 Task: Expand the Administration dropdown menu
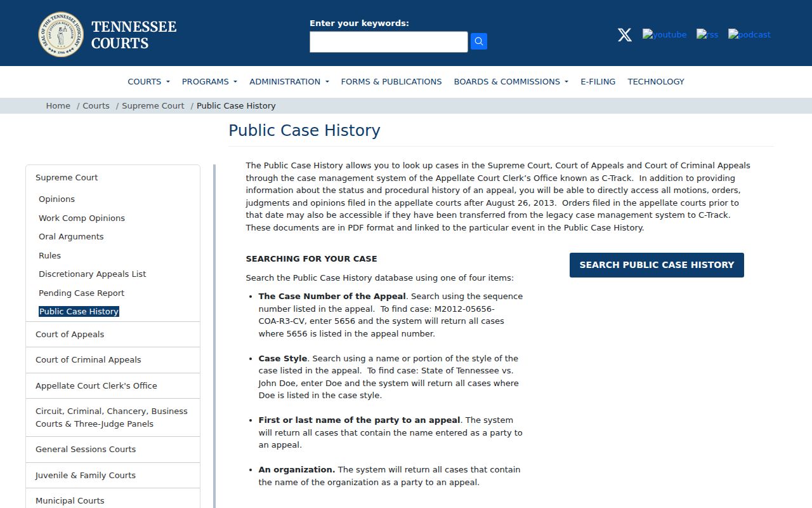click(x=289, y=81)
